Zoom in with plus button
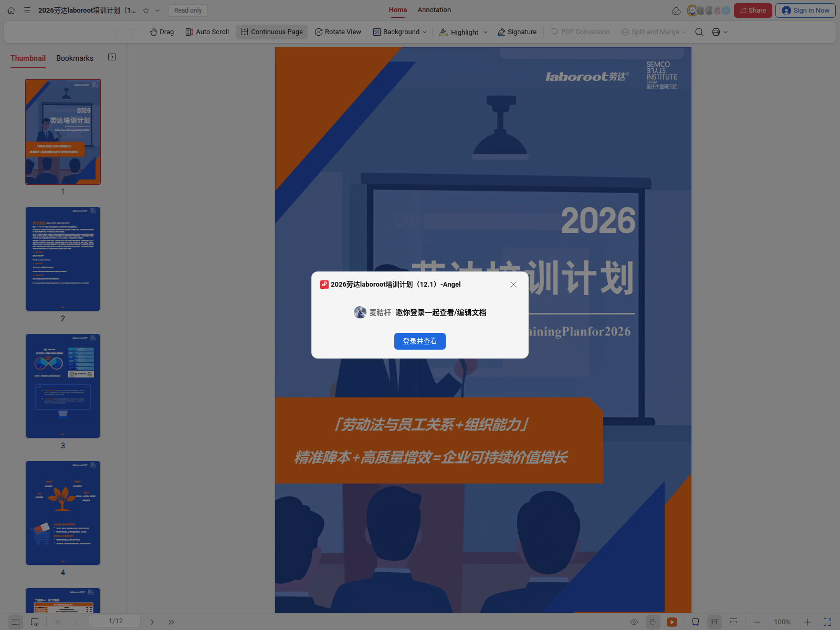This screenshot has height=630, width=840. 807,622
